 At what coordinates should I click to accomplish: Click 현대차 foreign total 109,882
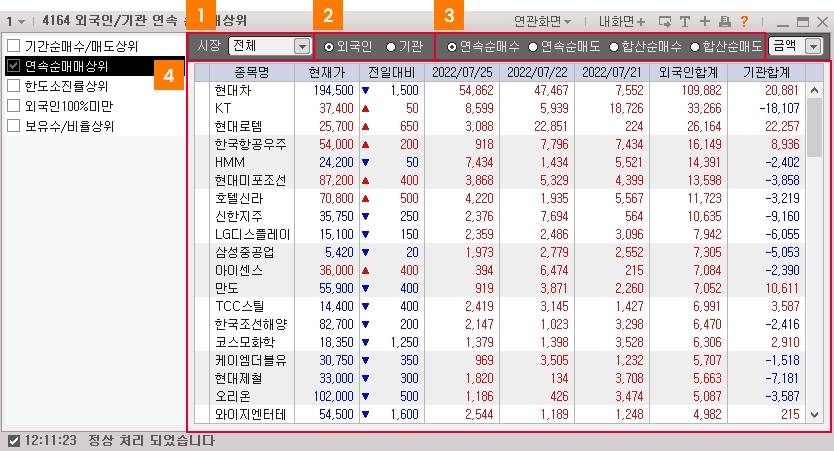point(702,90)
